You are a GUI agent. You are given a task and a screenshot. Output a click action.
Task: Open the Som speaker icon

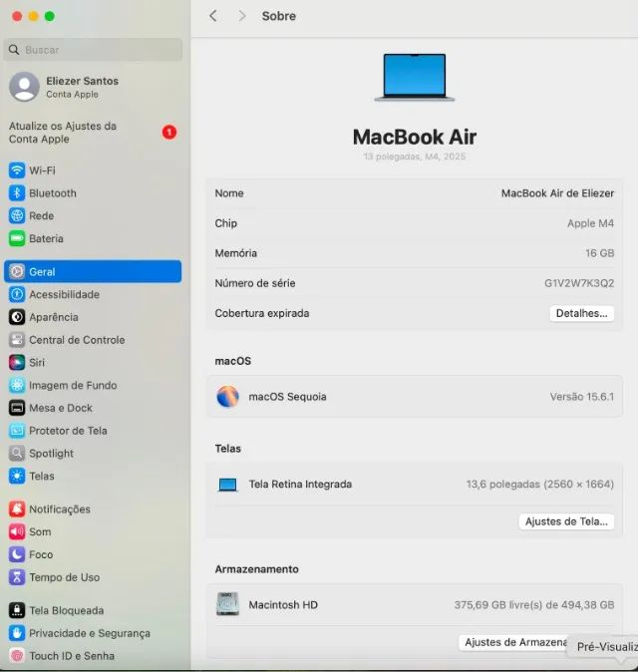(x=17, y=531)
